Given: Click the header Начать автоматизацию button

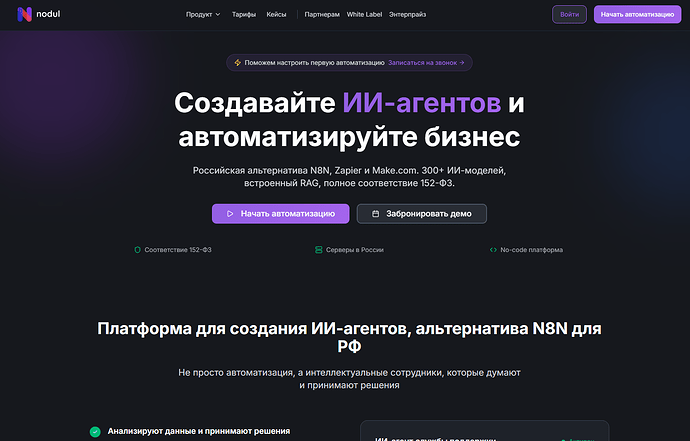Looking at the screenshot, I should tap(637, 14).
